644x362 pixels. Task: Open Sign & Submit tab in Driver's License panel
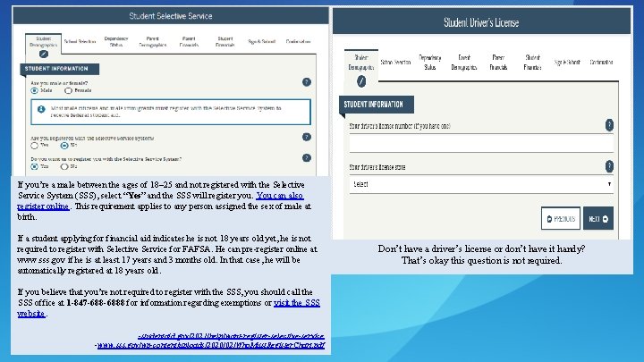pyautogui.click(x=567, y=63)
